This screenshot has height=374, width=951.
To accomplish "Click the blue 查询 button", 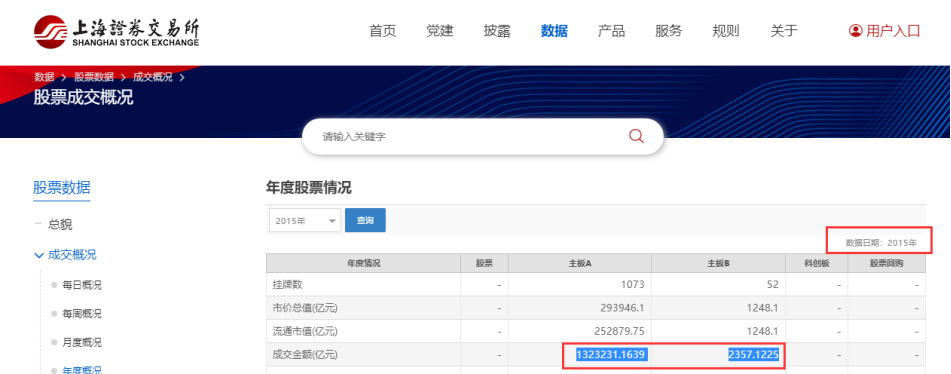I will [365, 221].
